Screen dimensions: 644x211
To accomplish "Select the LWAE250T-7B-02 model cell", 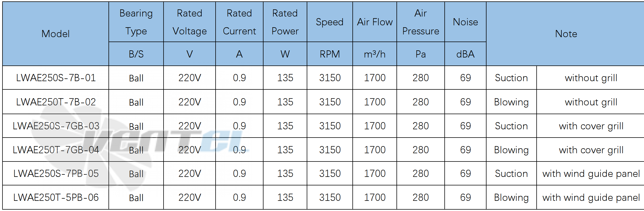I will click(56, 102).
